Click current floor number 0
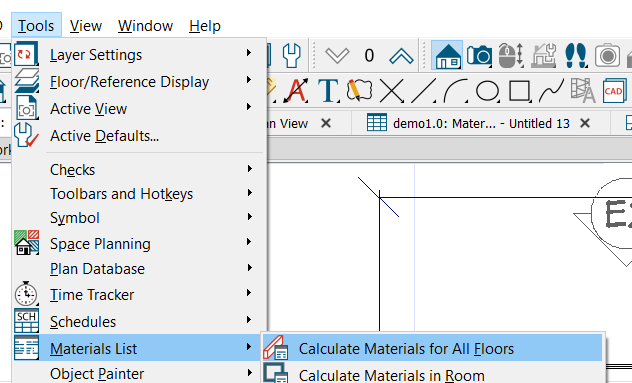Image resolution: width=632 pixels, height=383 pixels. (x=369, y=56)
